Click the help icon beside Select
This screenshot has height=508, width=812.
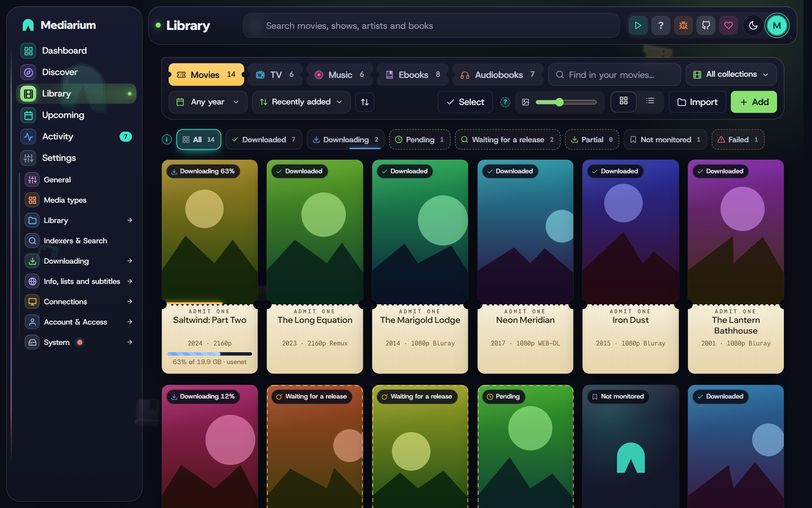505,102
